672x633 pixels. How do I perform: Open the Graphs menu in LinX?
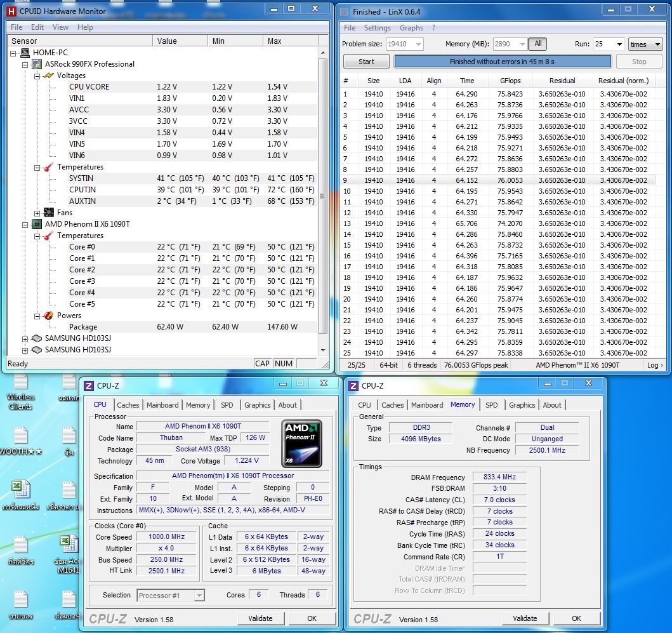411,28
